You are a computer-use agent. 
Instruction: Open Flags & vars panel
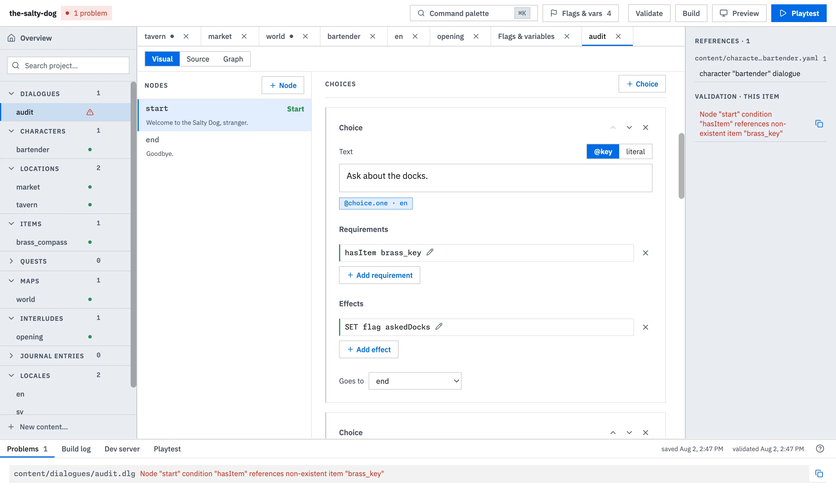click(x=581, y=13)
